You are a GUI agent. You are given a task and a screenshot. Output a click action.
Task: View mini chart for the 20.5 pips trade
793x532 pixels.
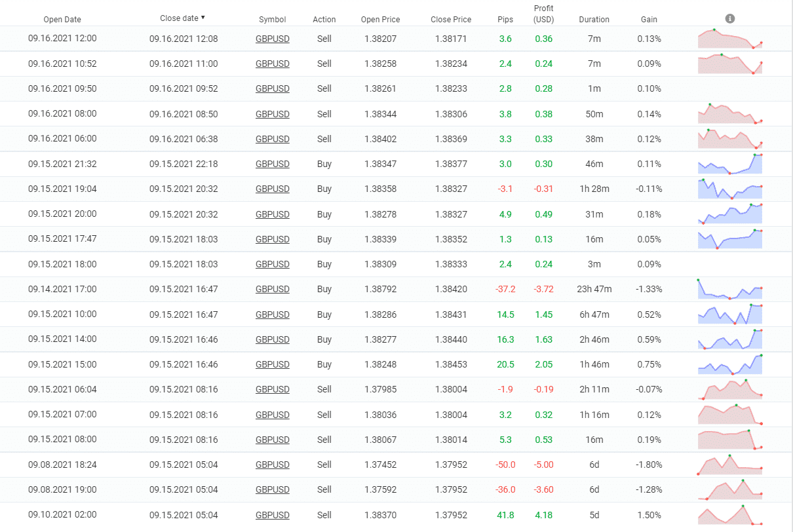[730, 365]
